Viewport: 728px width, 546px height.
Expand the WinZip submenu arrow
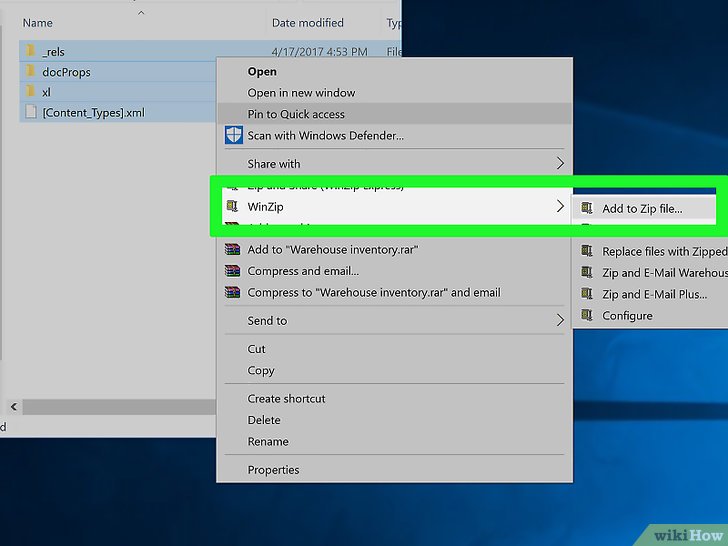coord(560,206)
